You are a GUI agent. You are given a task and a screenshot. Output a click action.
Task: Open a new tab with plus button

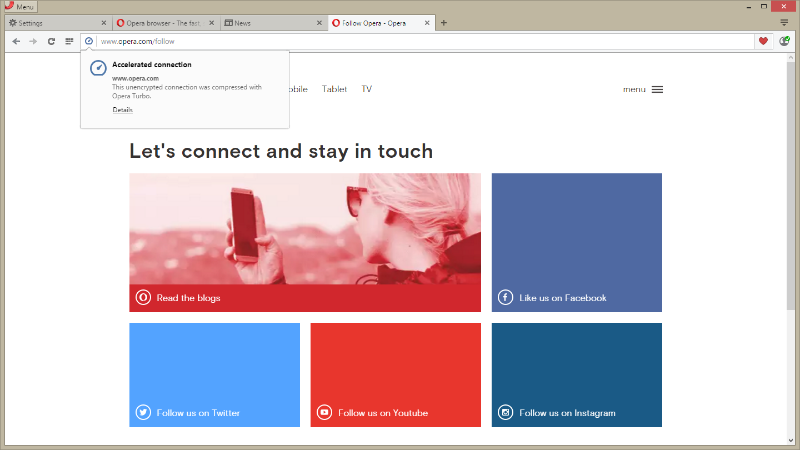tap(444, 23)
